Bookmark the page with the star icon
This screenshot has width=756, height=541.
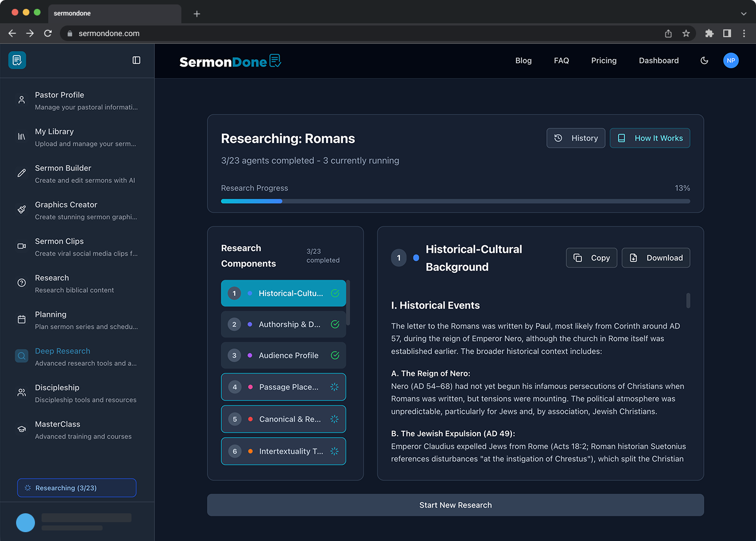686,33
